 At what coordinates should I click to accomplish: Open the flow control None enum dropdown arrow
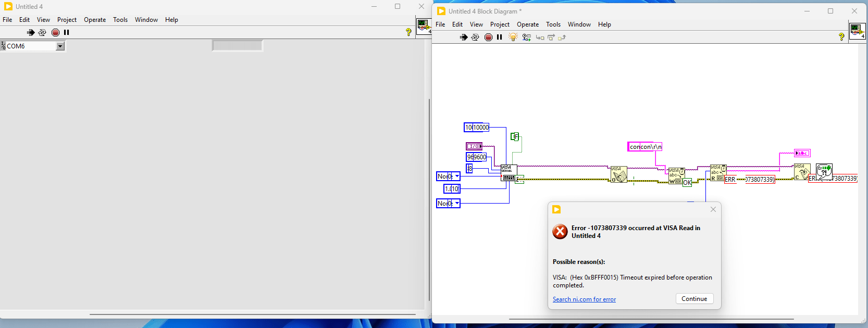(x=457, y=203)
